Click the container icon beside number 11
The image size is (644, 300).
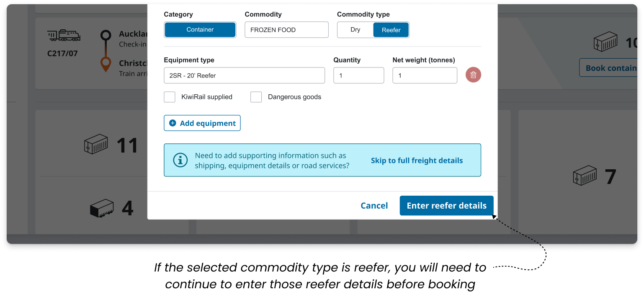click(95, 145)
